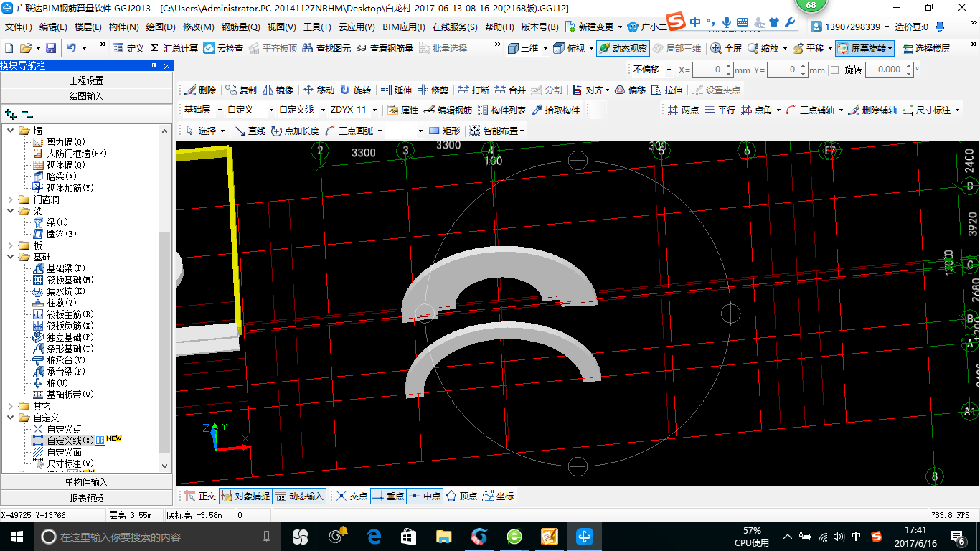Select the 修剪 trim tool
Image resolution: width=980 pixels, height=551 pixels.
tap(433, 90)
